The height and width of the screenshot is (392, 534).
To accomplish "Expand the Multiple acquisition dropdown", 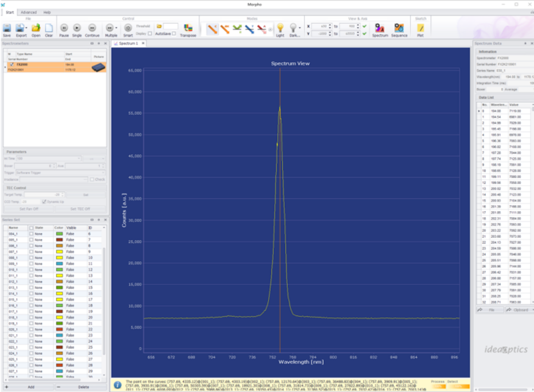I will coord(116,28).
